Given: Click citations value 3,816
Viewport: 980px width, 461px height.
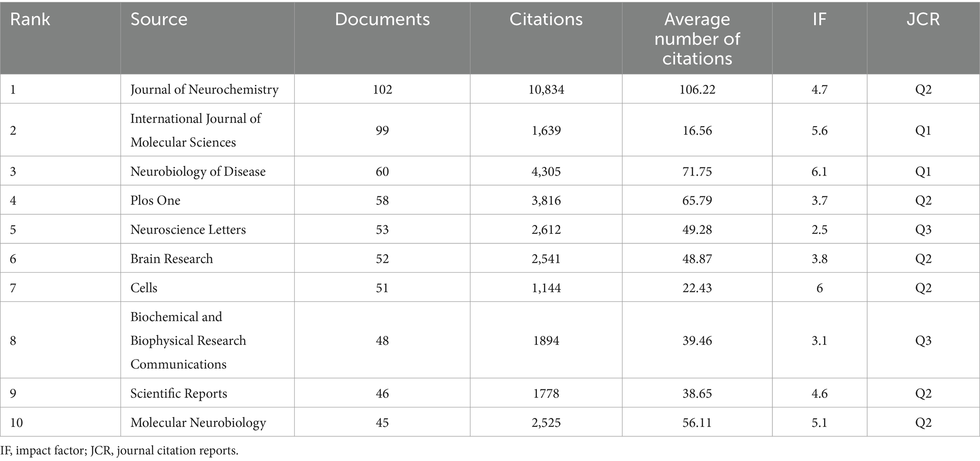Looking at the screenshot, I should pos(546,201).
